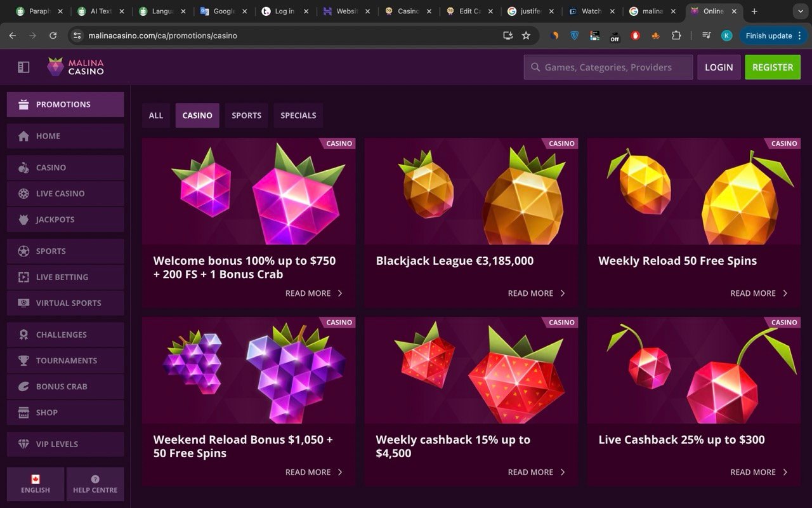Click the Challenges medal icon
This screenshot has width=812, height=508.
click(x=23, y=335)
